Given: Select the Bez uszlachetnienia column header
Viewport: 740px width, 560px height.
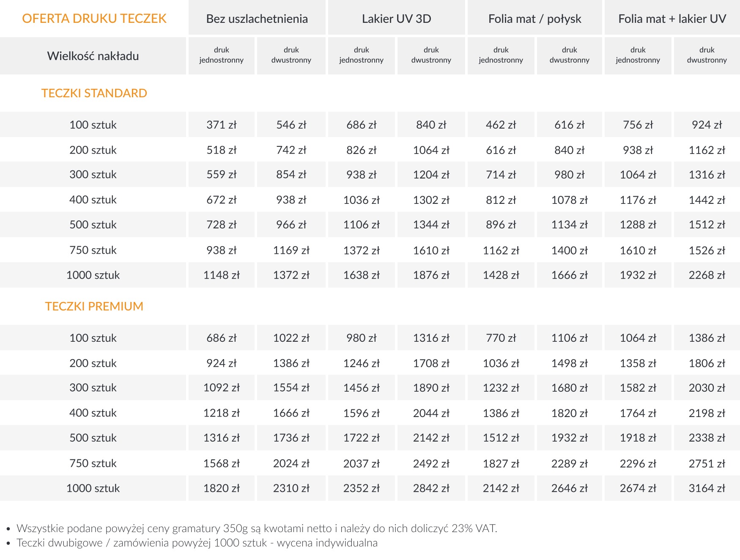Looking at the screenshot, I should 257,19.
